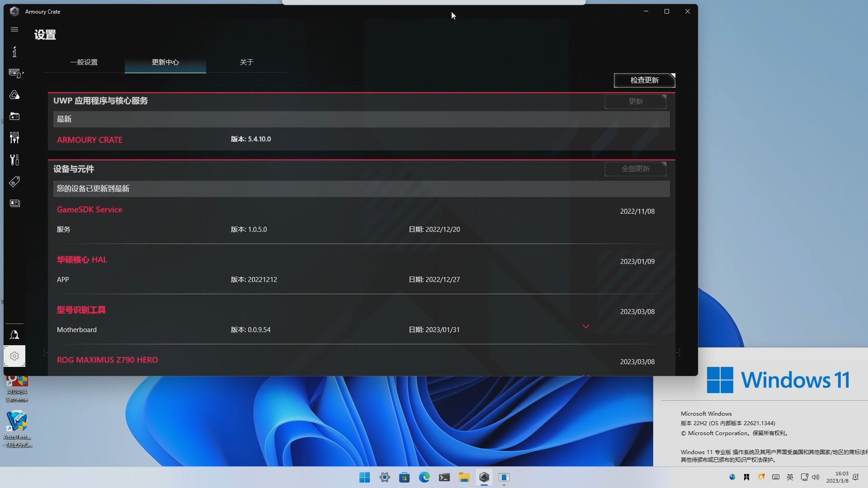Open the Game Library section
This screenshot has height=488, width=868.
pos(14,116)
